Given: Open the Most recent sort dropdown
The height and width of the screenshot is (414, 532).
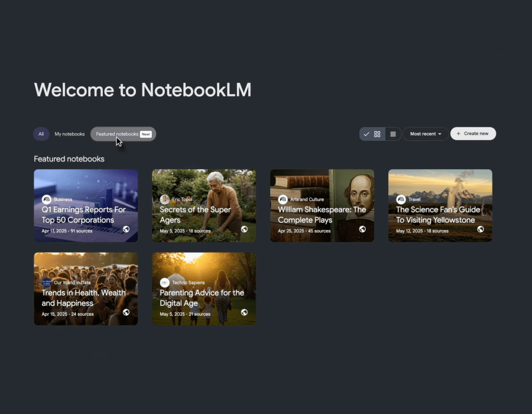Looking at the screenshot, I should point(424,134).
